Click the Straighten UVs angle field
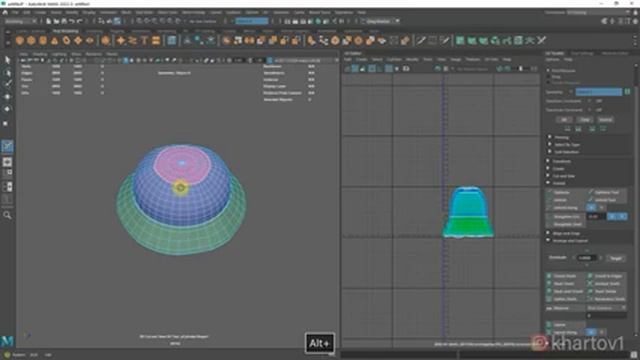This screenshot has width=640, height=360. tap(596, 216)
